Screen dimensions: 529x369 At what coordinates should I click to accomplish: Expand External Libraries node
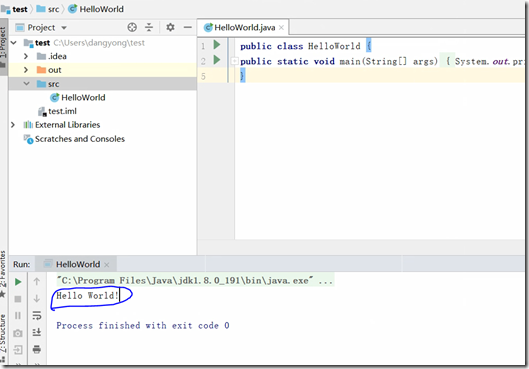[13, 125]
